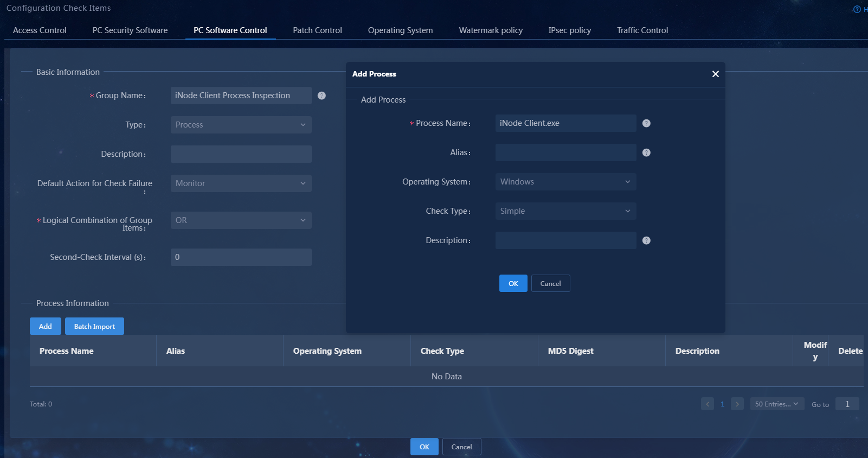Switch to PC Security Software tab

click(x=130, y=30)
